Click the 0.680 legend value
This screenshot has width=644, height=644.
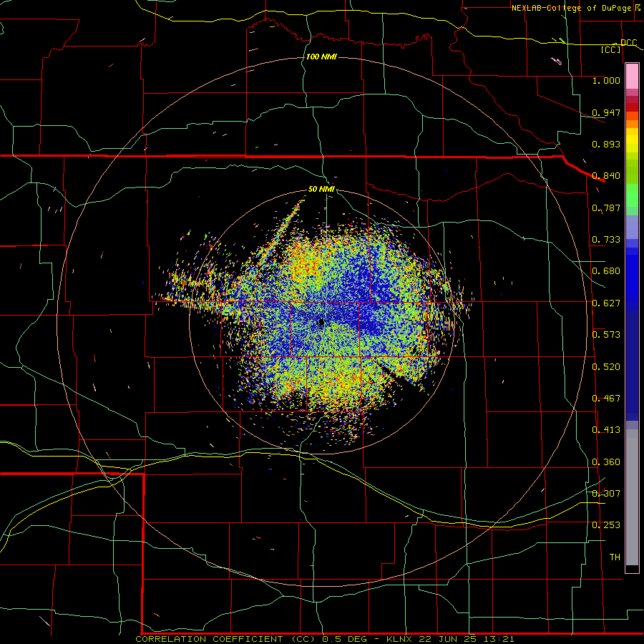coord(606,271)
